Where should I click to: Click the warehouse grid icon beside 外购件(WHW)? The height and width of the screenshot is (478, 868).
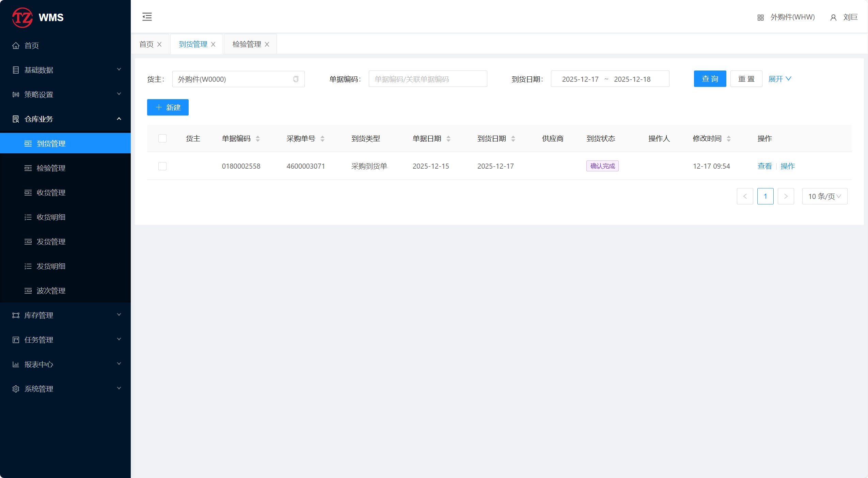760,17
